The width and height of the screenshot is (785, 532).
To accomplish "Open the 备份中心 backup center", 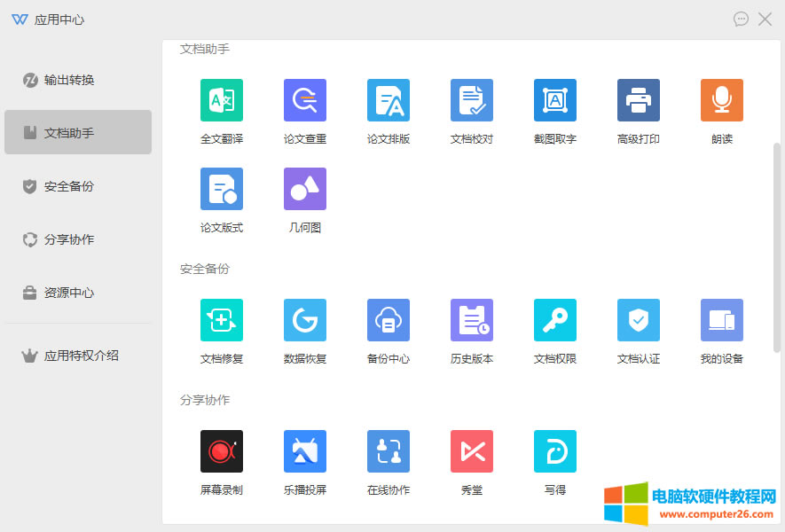I will [389, 321].
